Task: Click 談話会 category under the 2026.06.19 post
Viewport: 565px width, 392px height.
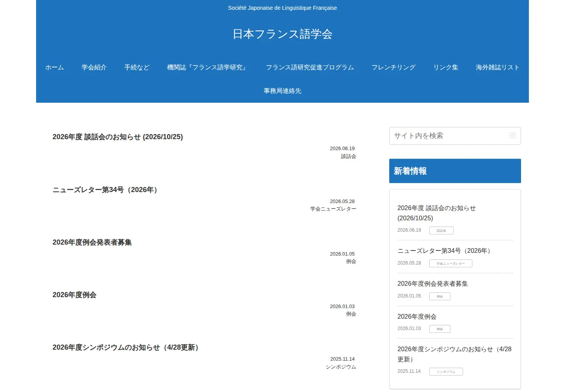Action: (348, 156)
